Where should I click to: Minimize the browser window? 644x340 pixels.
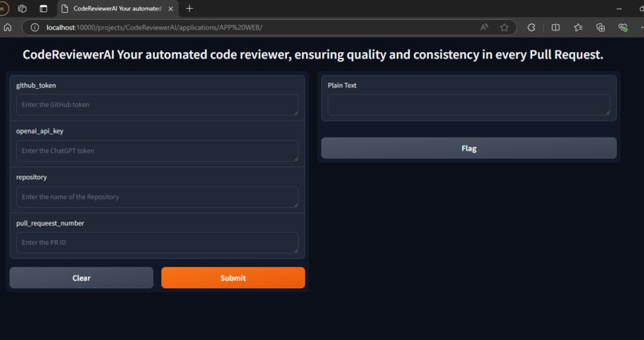pyautogui.click(x=619, y=9)
